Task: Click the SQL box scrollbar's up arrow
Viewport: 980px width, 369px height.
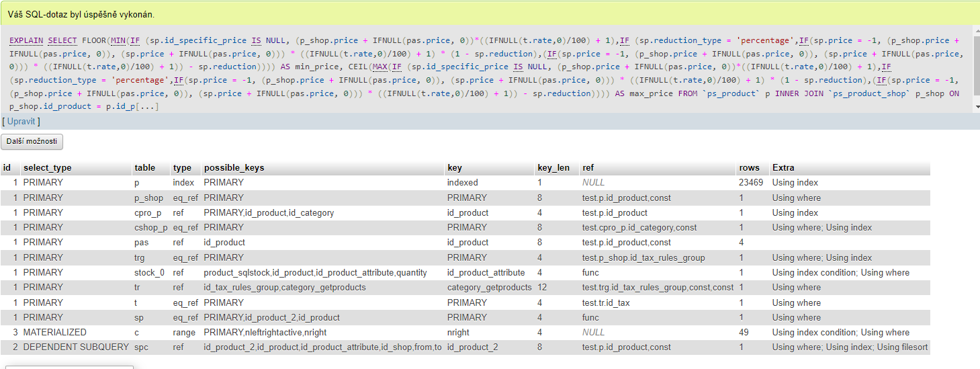Action: pyautogui.click(x=976, y=30)
